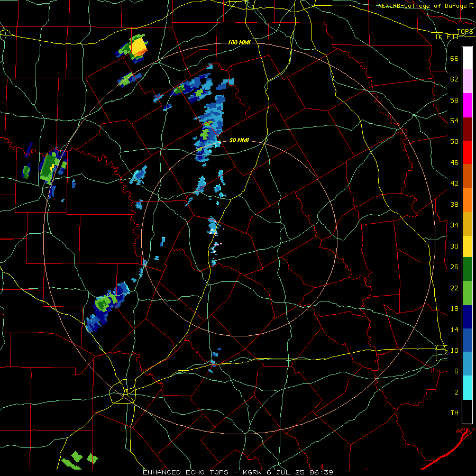Click the gold swatch in the color scale
This screenshot has height=476, width=476.
pyautogui.click(x=467, y=224)
